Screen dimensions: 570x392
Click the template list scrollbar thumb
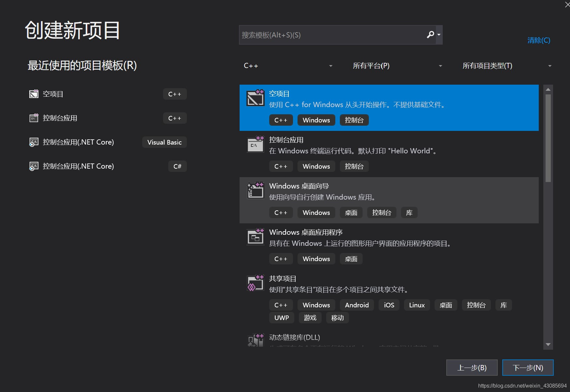[548, 138]
